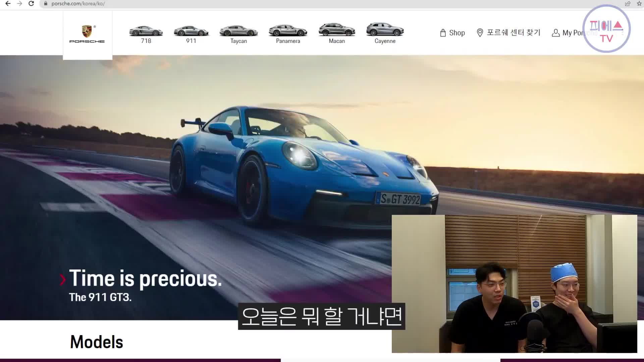The height and width of the screenshot is (362, 644).
Task: Click the padlock site info icon
Action: (x=46, y=4)
